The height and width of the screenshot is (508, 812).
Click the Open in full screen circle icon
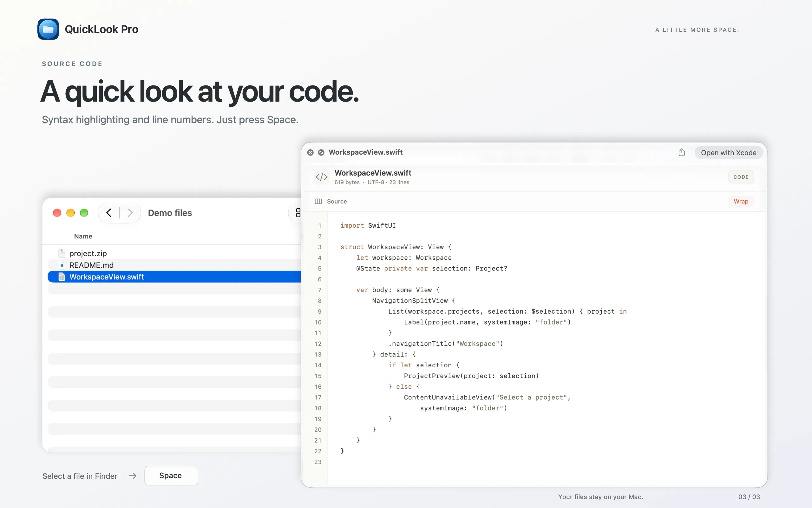(321, 152)
